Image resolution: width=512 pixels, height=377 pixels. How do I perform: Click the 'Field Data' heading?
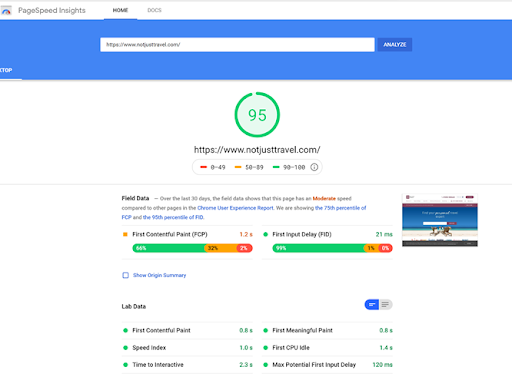coord(135,198)
